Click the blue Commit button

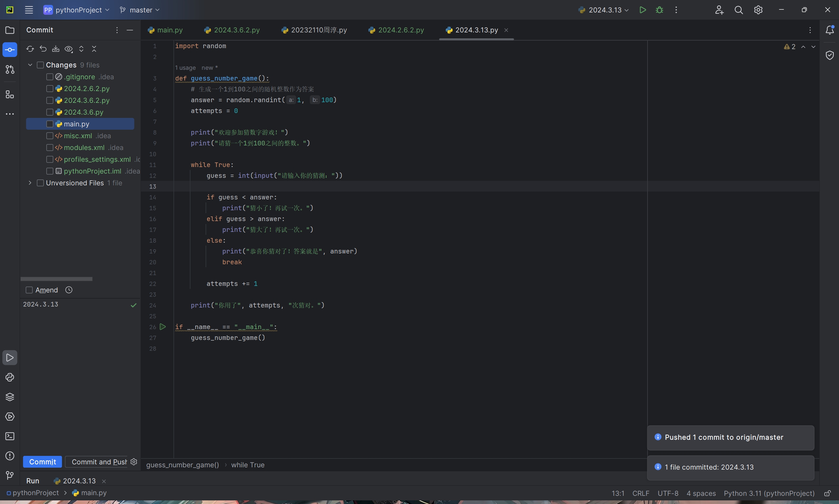[43, 462]
